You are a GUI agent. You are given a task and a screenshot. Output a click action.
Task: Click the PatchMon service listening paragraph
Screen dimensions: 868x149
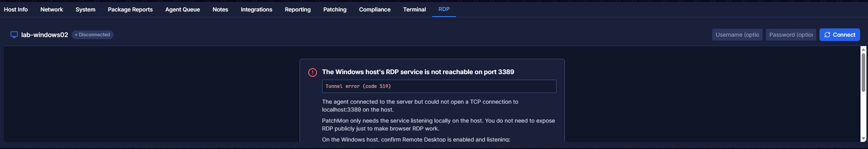[439, 125]
